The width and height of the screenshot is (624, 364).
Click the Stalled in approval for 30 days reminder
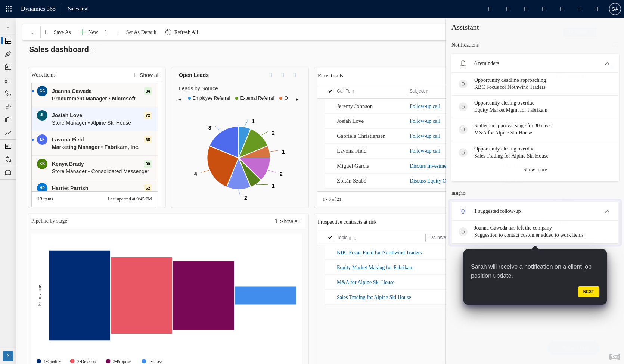535,130
